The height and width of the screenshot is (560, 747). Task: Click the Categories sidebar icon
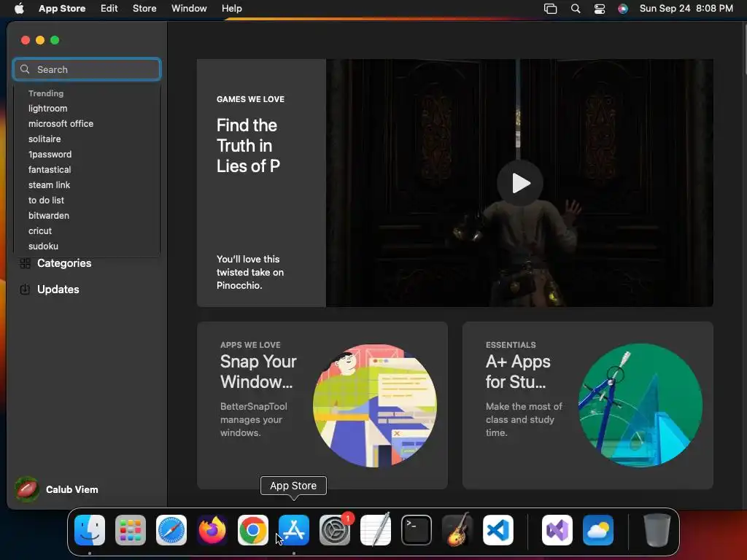(x=26, y=263)
